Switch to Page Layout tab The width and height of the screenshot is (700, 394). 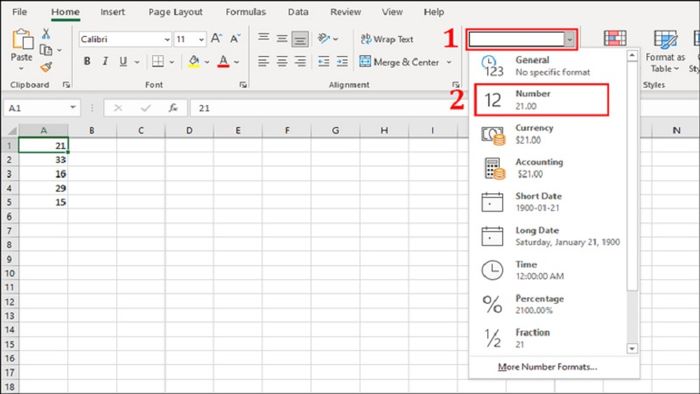click(x=175, y=12)
